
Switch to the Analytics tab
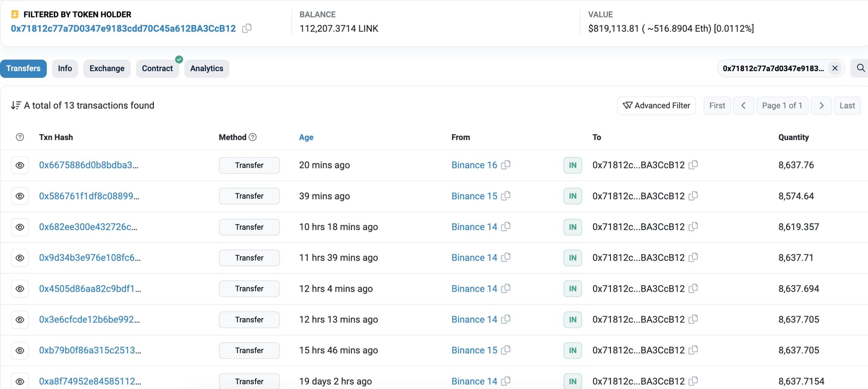(x=206, y=68)
